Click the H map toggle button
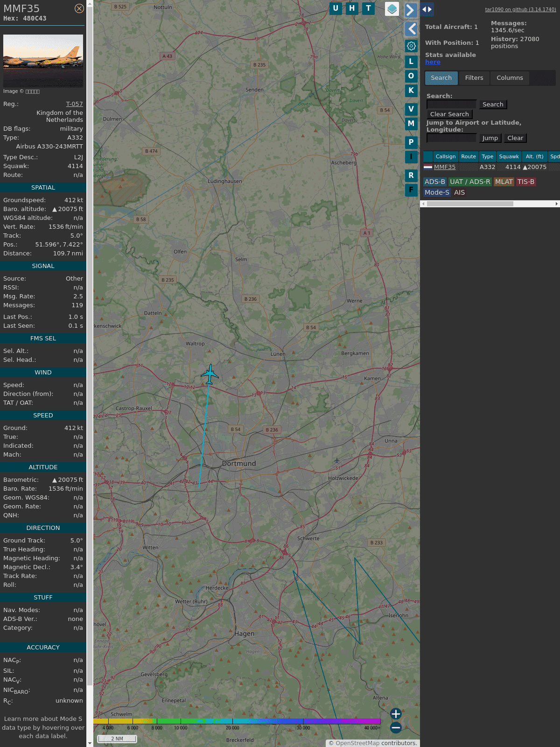This screenshot has height=747, width=560. point(352,8)
